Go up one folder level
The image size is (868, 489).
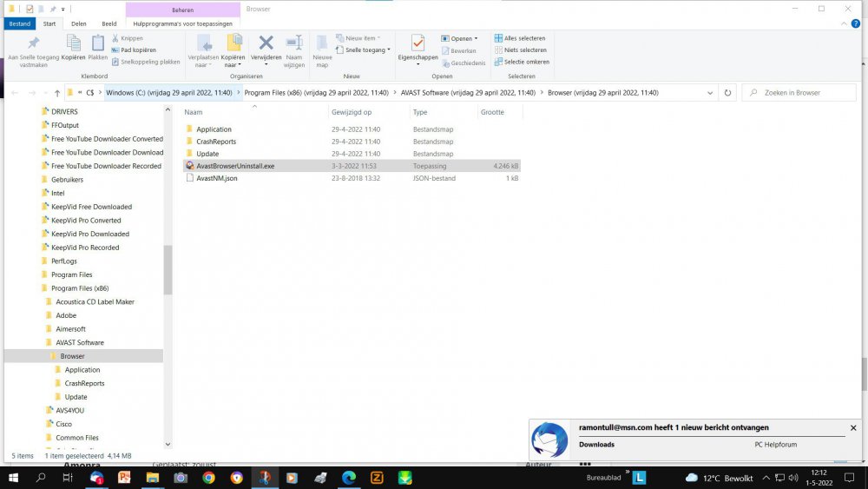[58, 93]
